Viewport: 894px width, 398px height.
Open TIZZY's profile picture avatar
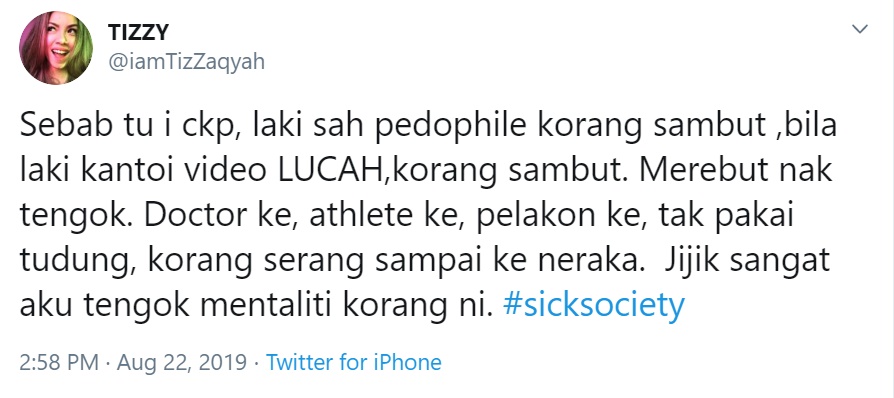(55, 48)
